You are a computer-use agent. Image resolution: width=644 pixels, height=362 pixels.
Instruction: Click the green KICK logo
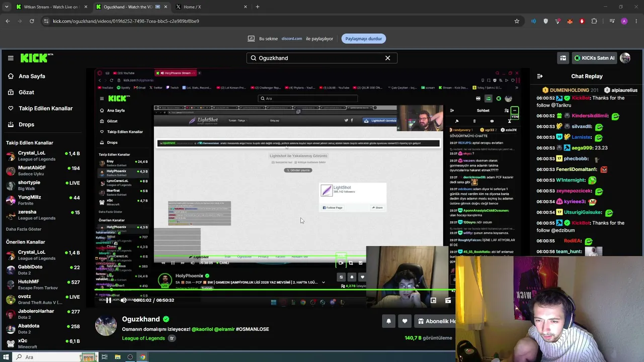click(x=36, y=58)
